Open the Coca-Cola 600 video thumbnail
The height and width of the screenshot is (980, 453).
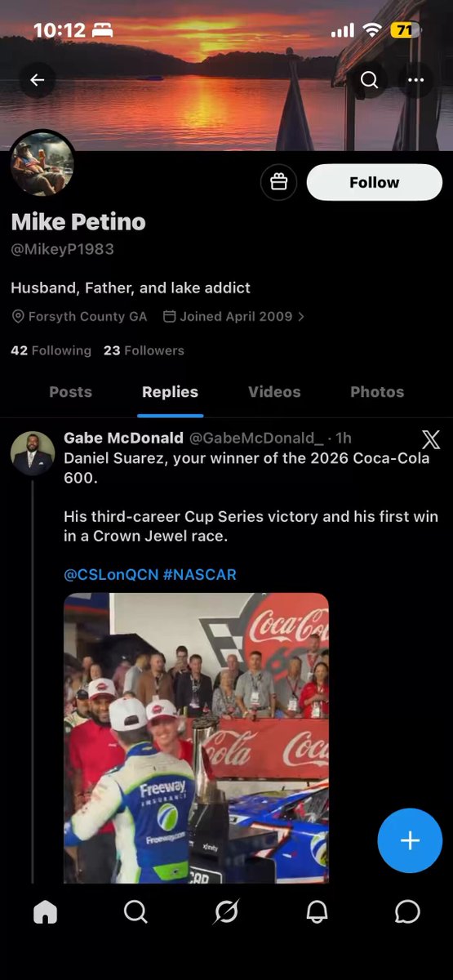click(x=196, y=737)
